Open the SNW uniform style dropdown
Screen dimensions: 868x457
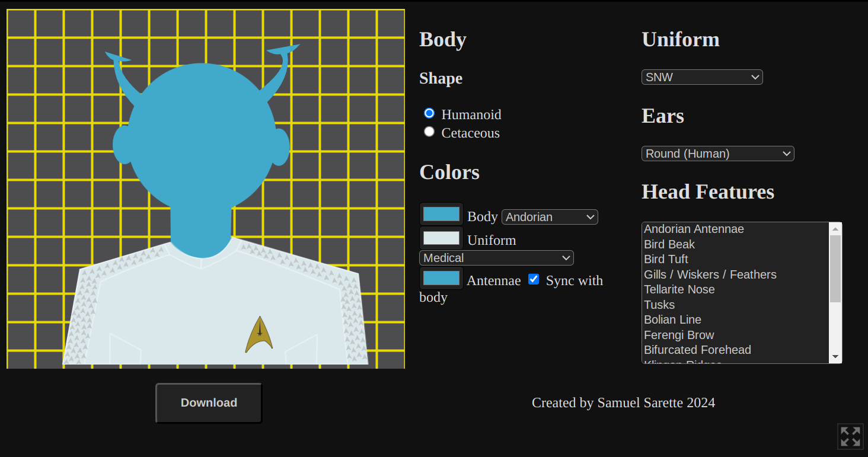[x=702, y=77]
